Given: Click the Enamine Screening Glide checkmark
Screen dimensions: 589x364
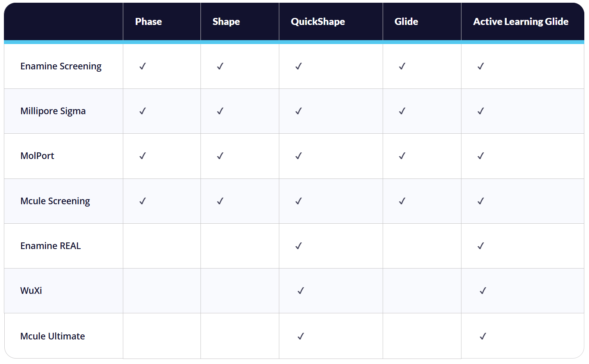Looking at the screenshot, I should (x=402, y=66).
